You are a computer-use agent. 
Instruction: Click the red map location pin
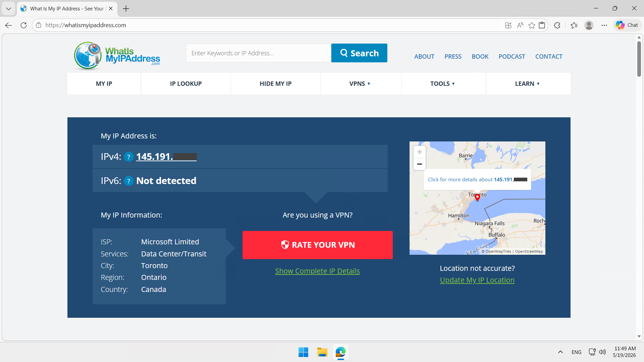(x=477, y=197)
